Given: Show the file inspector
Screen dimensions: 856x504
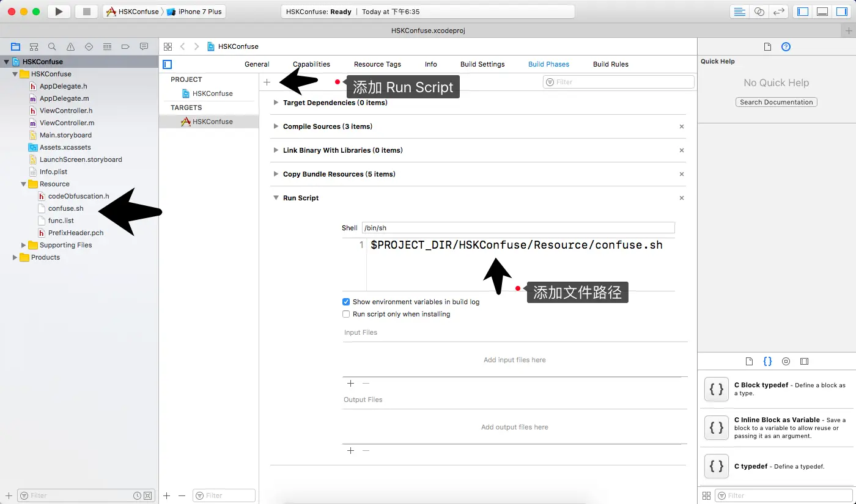Looking at the screenshot, I should (x=768, y=47).
